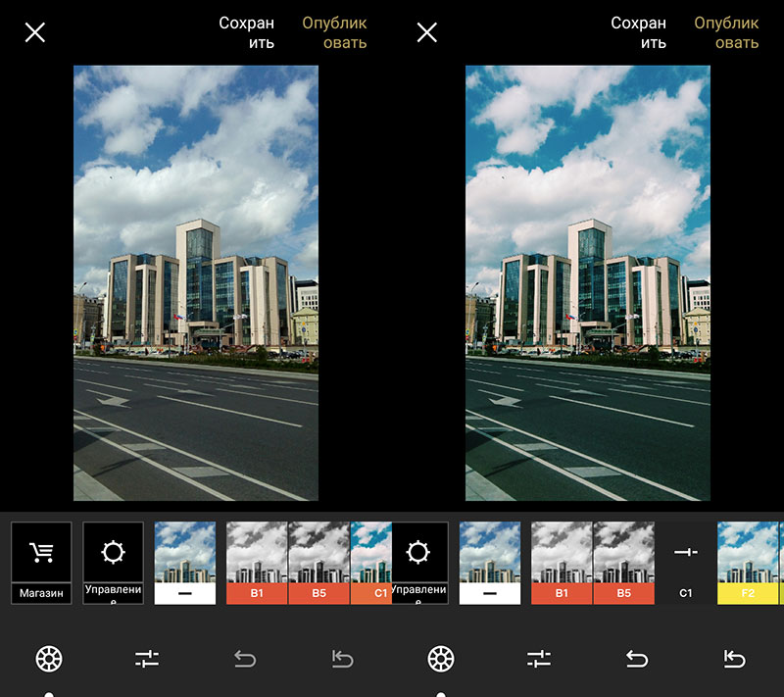Open Управление presets in the left screen
The image size is (784, 697).
pos(113,563)
